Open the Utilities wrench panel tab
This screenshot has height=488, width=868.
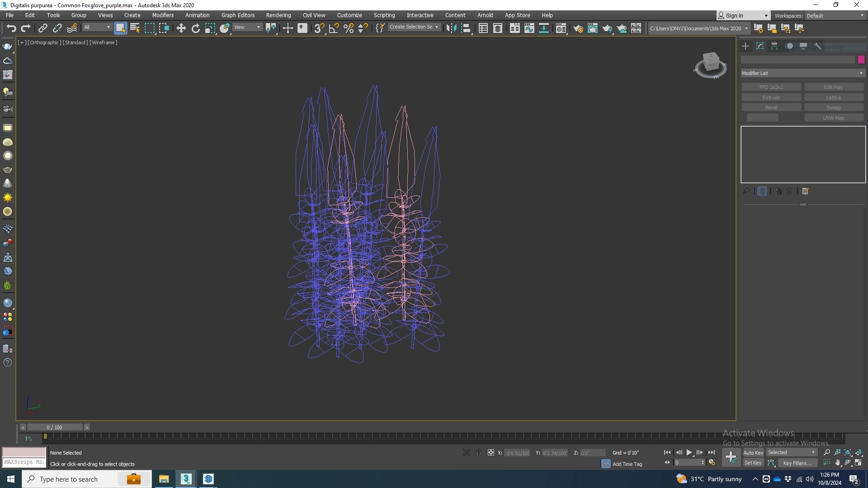coord(817,46)
